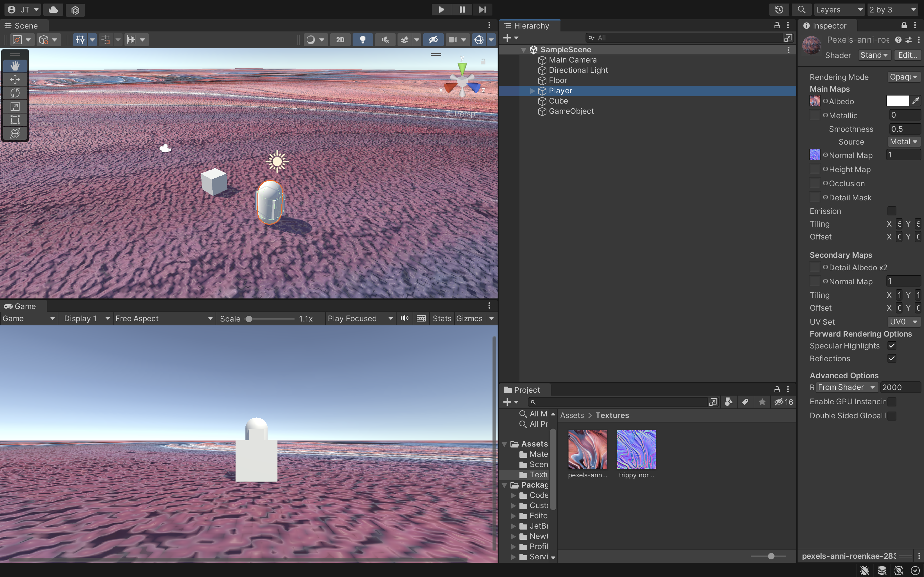This screenshot has width=924, height=577.
Task: Click the Albedo white color swatch
Action: (x=897, y=101)
